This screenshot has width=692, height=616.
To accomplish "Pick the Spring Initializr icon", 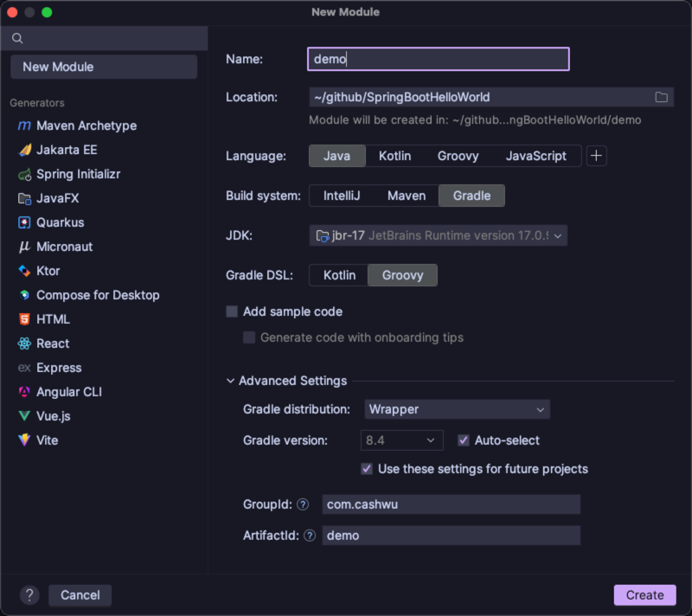I will pos(25,174).
